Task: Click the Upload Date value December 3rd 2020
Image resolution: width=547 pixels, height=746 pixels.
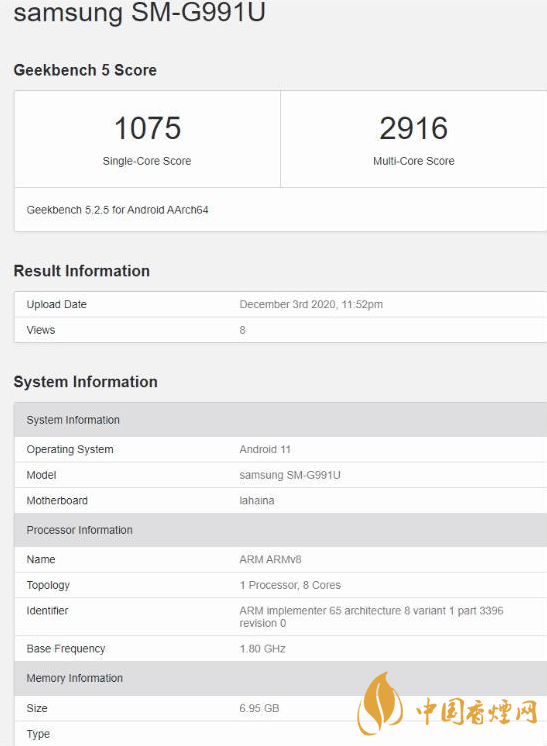Action: [x=311, y=304]
